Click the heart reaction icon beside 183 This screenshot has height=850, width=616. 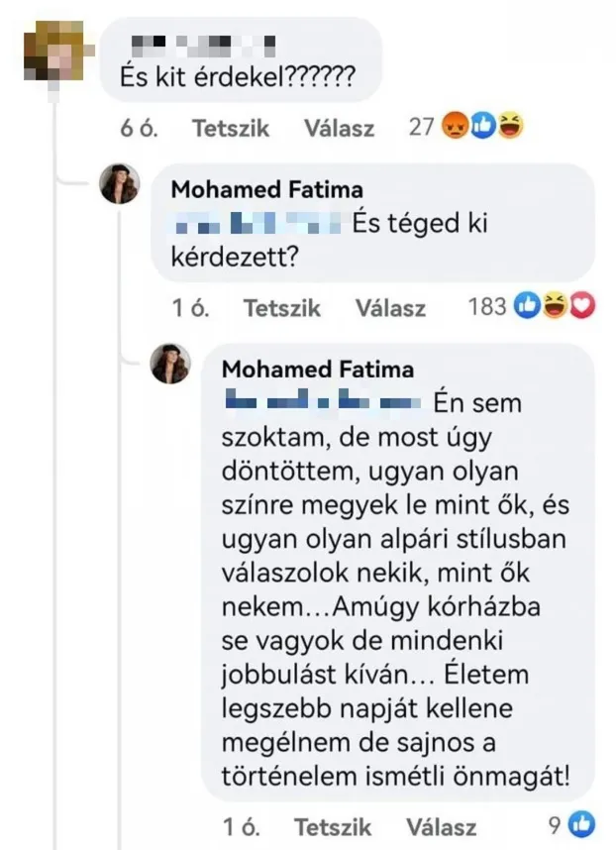click(x=583, y=307)
